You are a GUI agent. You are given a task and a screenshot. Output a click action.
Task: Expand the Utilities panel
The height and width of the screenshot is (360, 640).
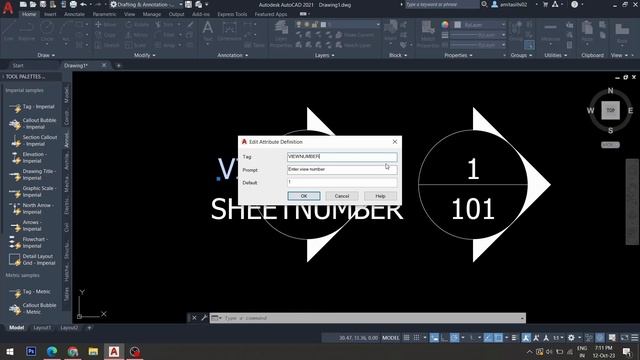pos(555,55)
